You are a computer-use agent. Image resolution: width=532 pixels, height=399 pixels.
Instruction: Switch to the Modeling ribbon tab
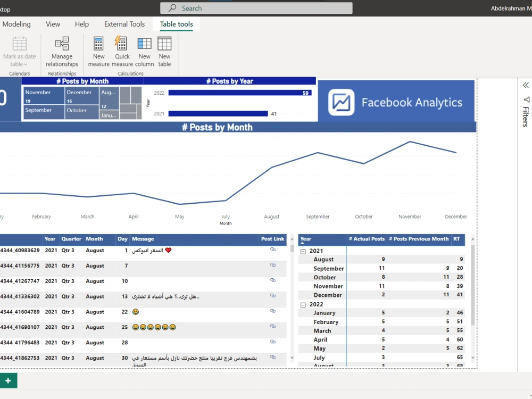pos(16,24)
